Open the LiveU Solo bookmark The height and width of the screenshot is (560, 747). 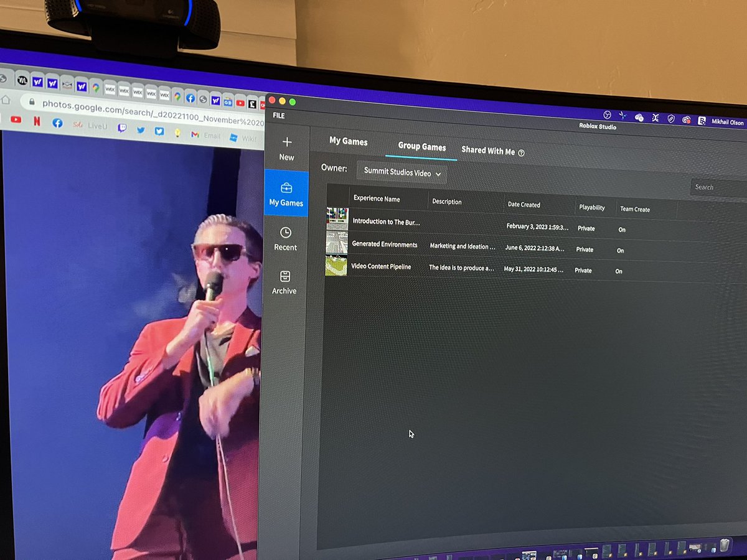tap(90, 125)
